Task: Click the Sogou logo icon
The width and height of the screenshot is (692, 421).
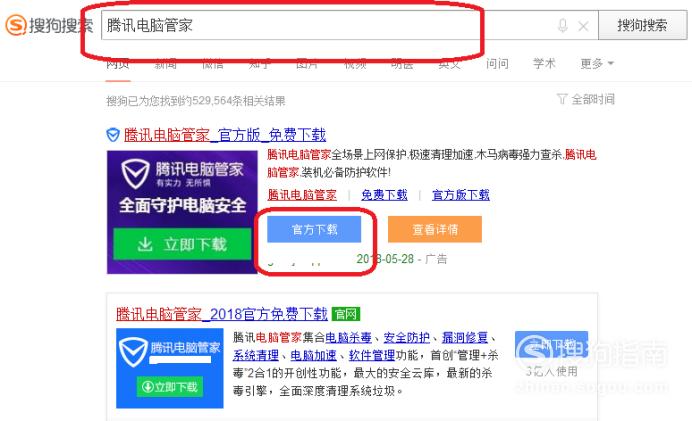Action: [x=16, y=25]
